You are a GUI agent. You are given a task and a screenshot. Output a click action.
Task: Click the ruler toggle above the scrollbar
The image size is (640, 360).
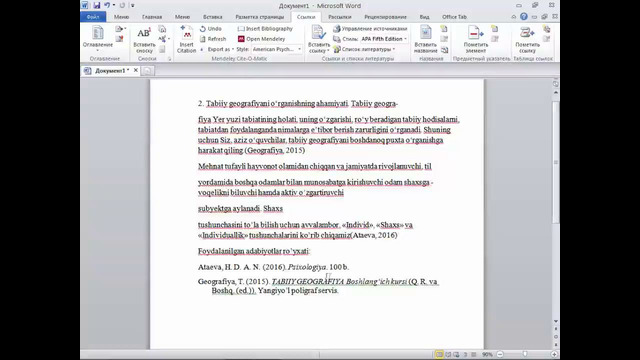point(556,84)
